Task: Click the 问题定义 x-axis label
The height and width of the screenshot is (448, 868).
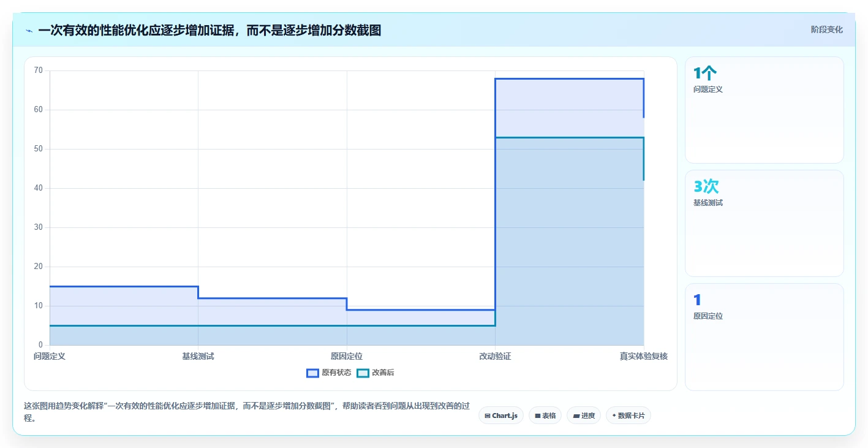Action: (x=50, y=356)
